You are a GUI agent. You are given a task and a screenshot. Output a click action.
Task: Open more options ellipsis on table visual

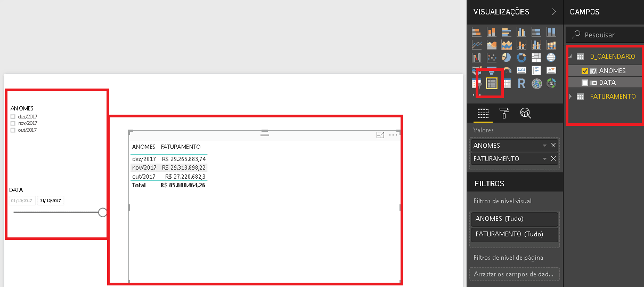pos(393,135)
